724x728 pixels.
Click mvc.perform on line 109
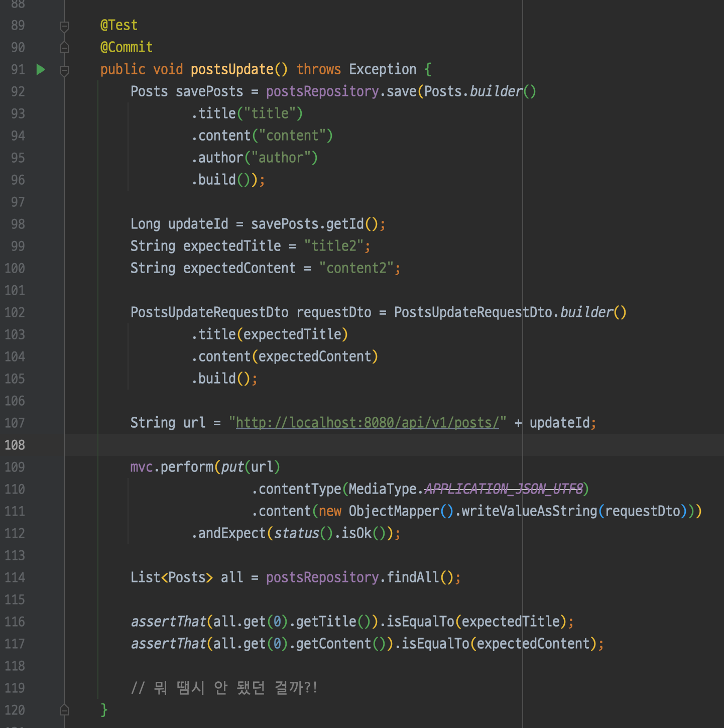(172, 467)
